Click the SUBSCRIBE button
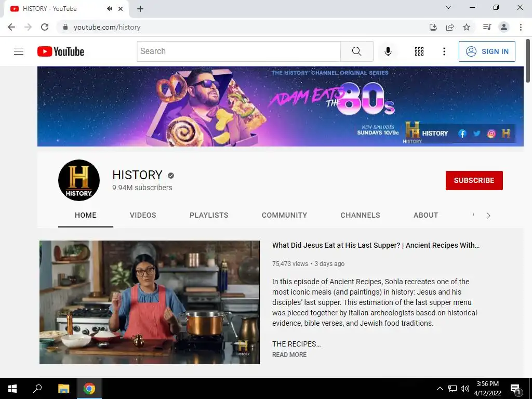 [474, 180]
